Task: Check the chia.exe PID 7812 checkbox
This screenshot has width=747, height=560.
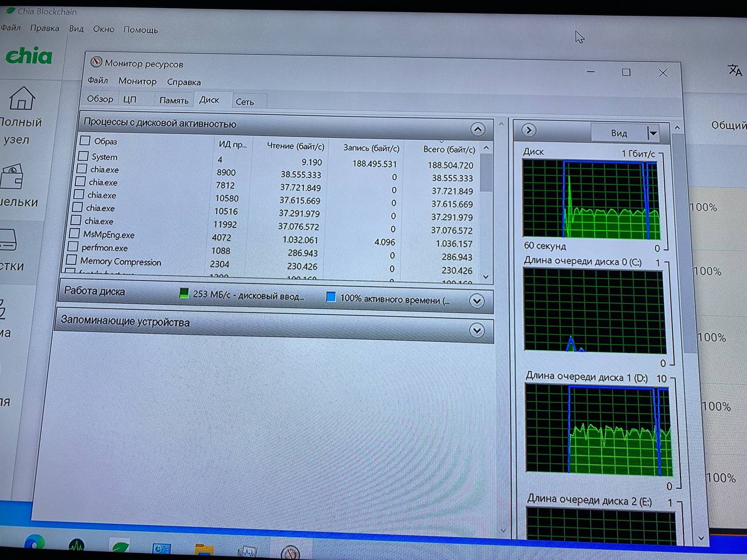Action: [x=80, y=181]
